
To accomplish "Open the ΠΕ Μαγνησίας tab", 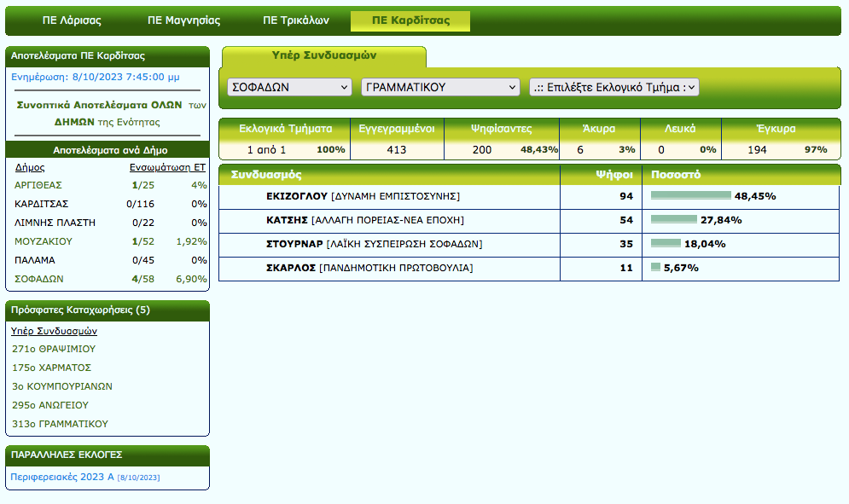I will point(183,20).
